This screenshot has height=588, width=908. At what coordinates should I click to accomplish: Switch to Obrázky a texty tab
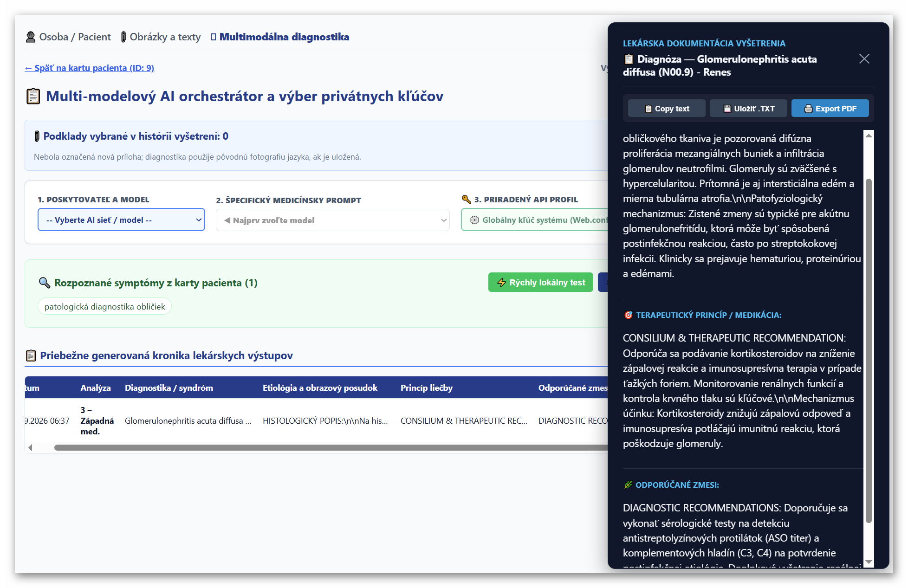coord(161,37)
